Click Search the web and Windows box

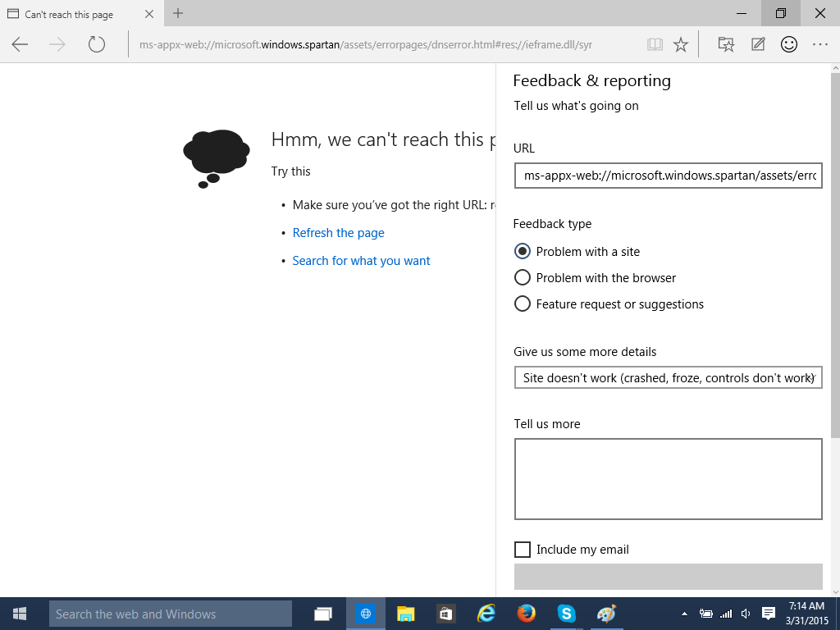[x=171, y=614]
